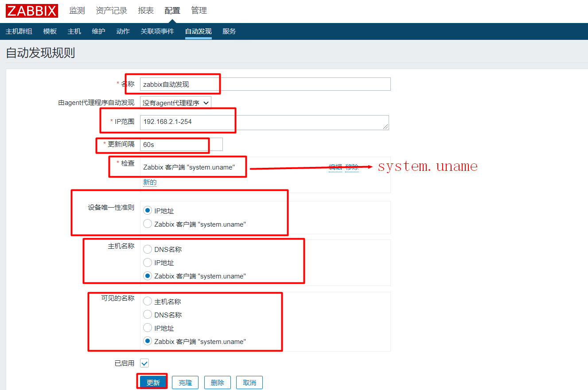This screenshot has width=588, height=390.
Task: Click the 编辑 link for the check
Action: 335,167
